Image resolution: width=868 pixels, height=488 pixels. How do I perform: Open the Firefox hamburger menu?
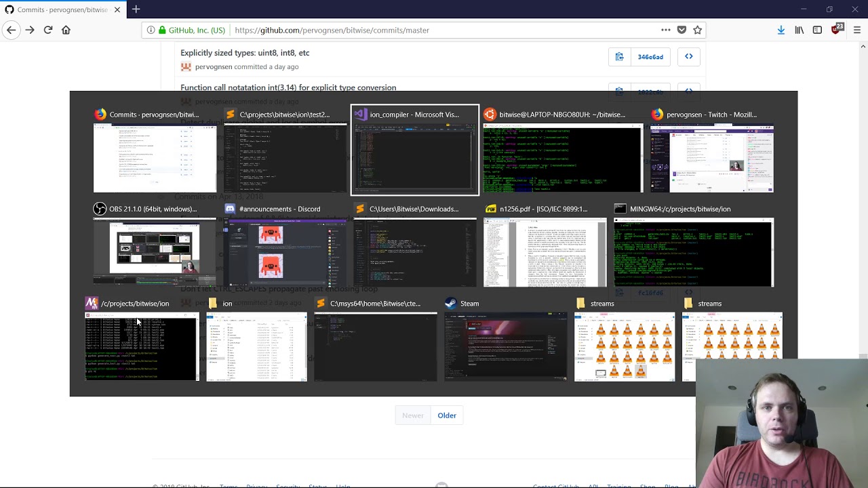point(857,30)
